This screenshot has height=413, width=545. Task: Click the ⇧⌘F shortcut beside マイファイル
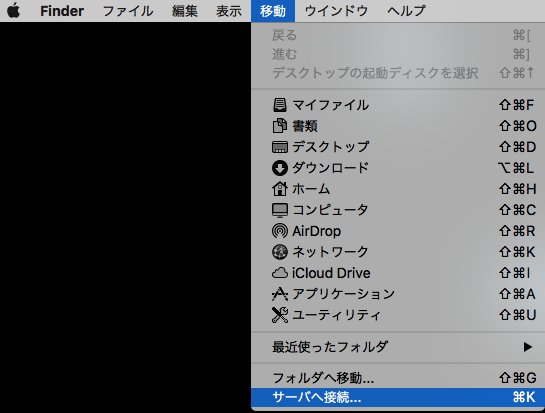point(517,105)
